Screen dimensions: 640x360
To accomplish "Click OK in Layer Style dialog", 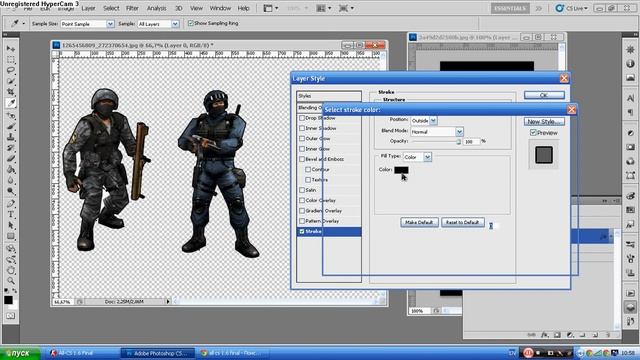I will point(544,95).
